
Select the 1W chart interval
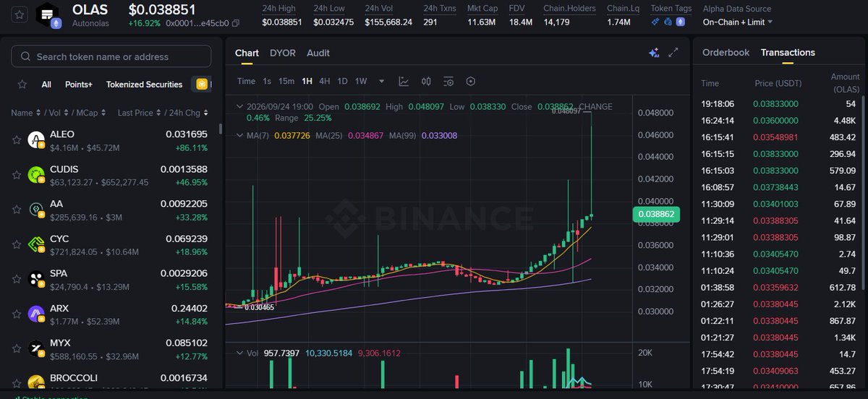tap(361, 81)
